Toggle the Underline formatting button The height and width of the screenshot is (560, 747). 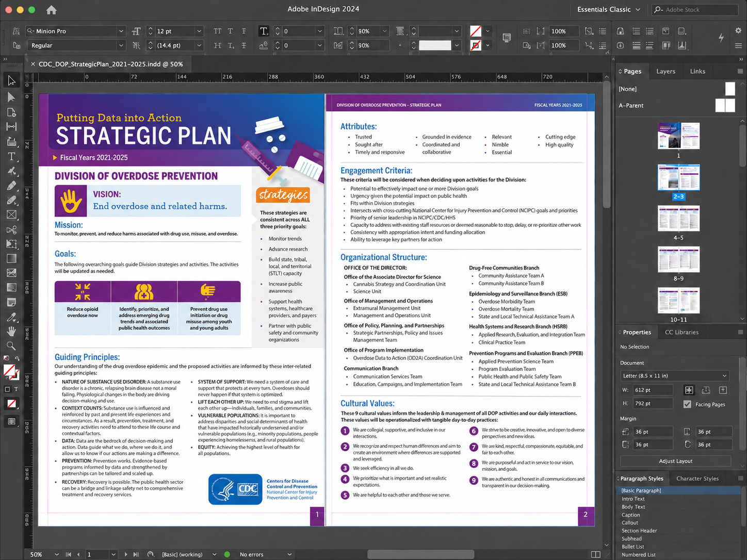[244, 31]
